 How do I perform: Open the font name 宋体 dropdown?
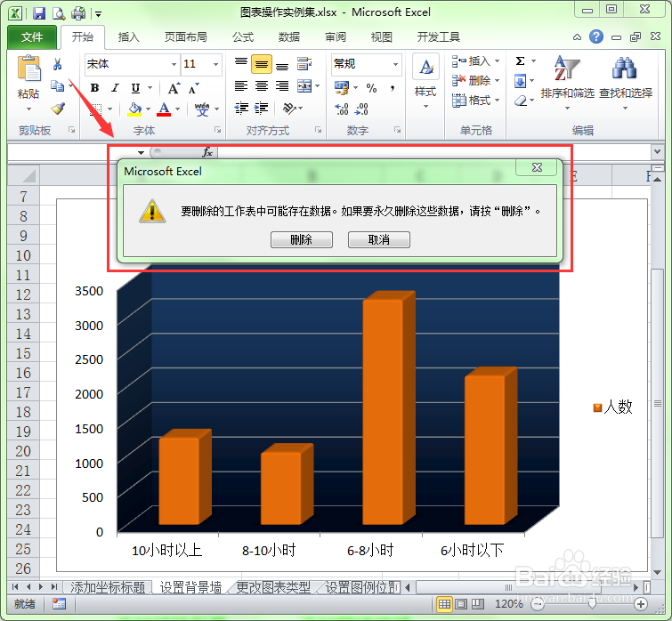174,64
